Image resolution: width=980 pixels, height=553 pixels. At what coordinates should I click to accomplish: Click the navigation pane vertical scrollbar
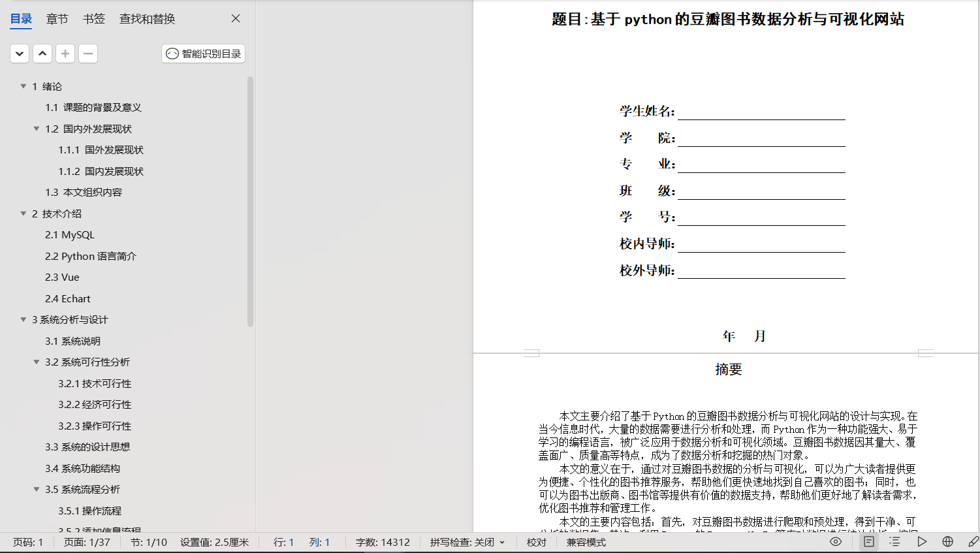coord(250,201)
